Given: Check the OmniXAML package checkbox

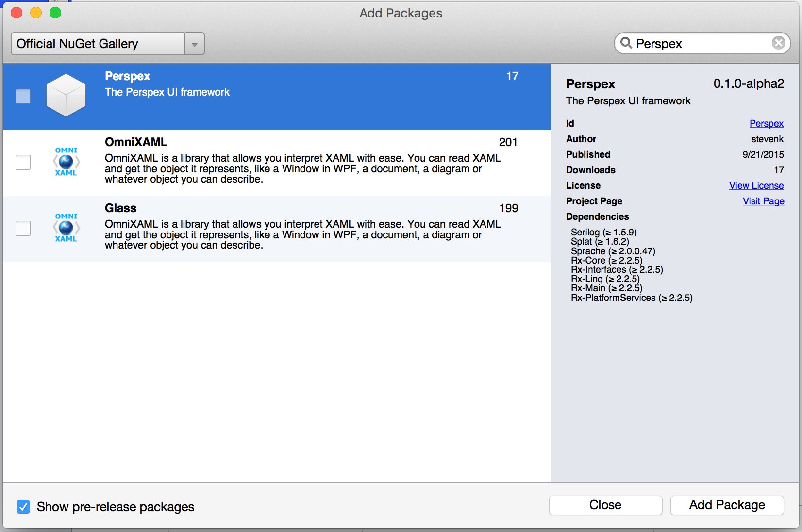Looking at the screenshot, I should click(23, 162).
